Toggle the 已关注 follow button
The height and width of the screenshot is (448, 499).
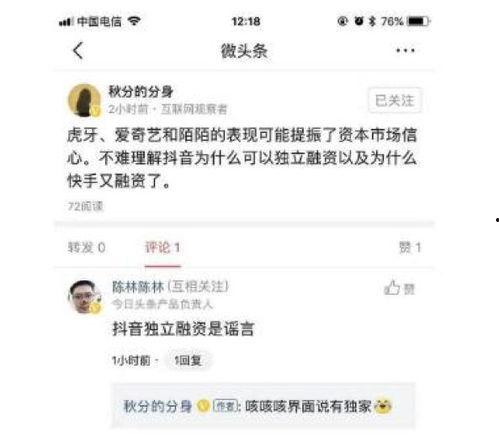tap(394, 100)
